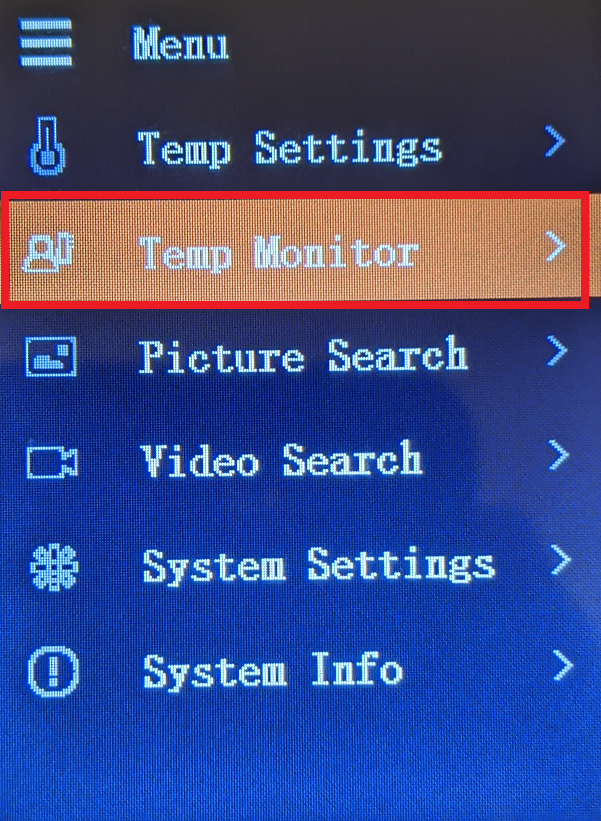Select the highlighted Temp Monitor entry
Viewport: 601px width, 821px height.
point(295,250)
